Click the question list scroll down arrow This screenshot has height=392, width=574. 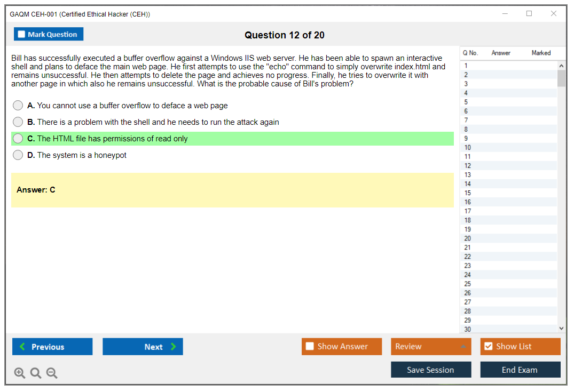561,329
